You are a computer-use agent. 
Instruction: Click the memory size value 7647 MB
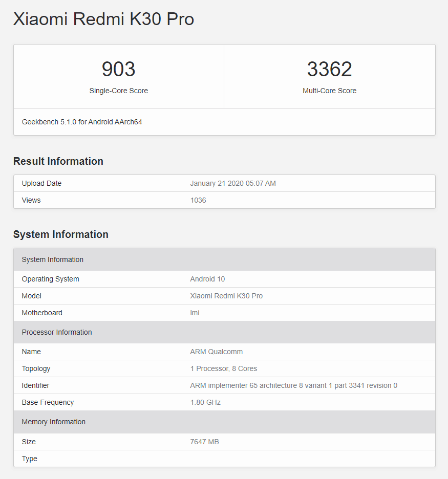204,442
